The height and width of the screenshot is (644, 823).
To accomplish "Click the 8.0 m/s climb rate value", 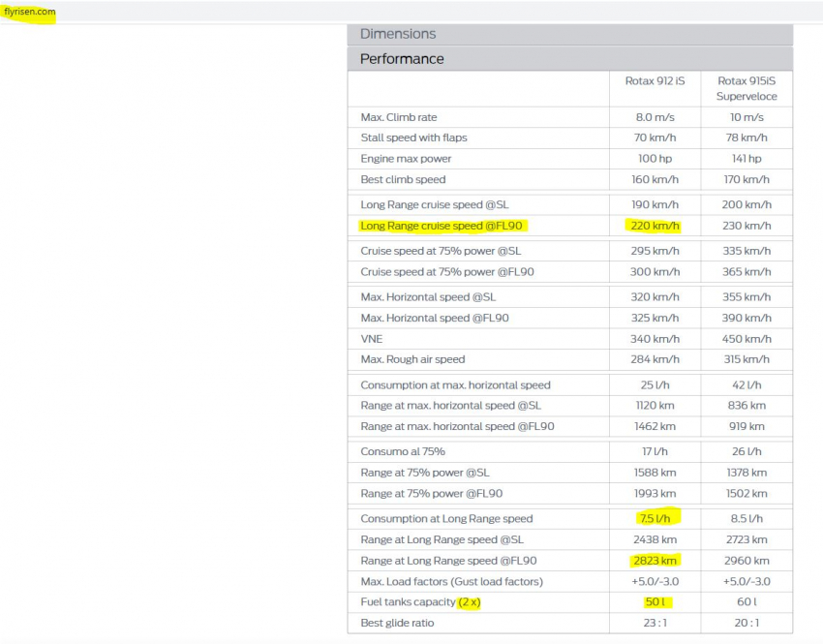I will [655, 117].
